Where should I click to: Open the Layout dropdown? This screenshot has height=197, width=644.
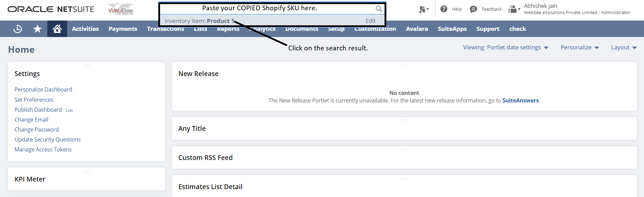[x=624, y=47]
